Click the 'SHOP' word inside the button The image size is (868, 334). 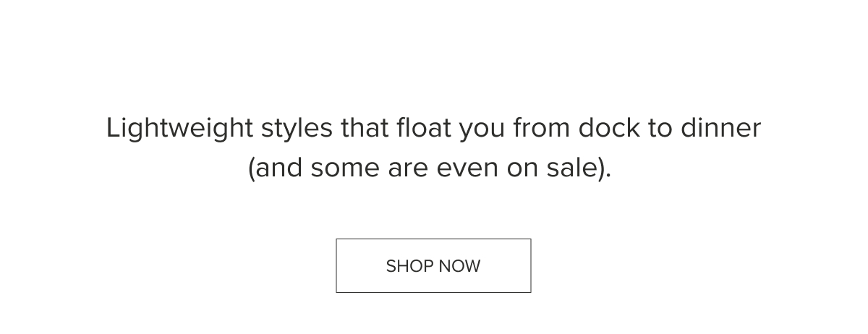point(409,266)
